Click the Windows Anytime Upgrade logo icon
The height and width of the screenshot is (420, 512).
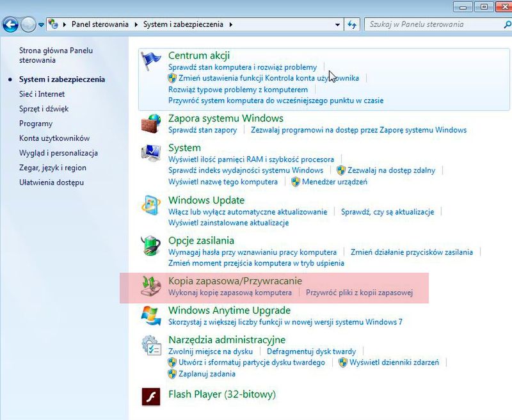[x=151, y=316]
